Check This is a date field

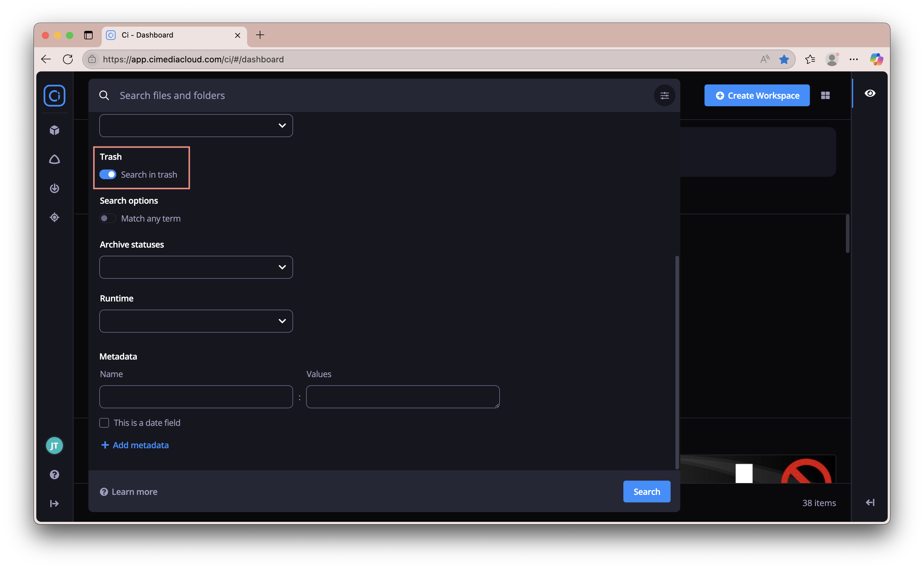tap(104, 423)
